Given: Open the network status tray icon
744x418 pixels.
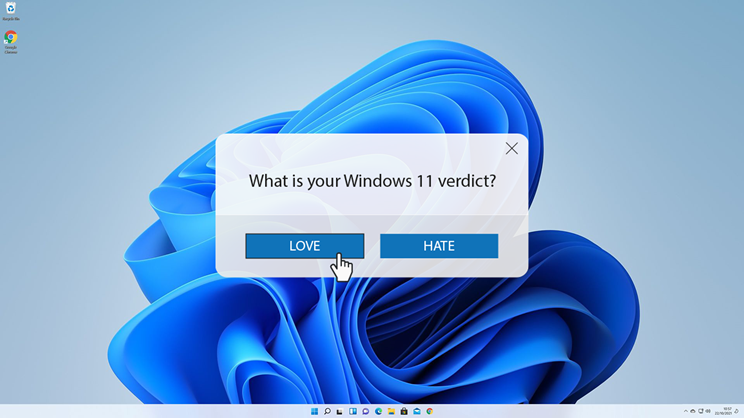Looking at the screenshot, I should click(701, 411).
